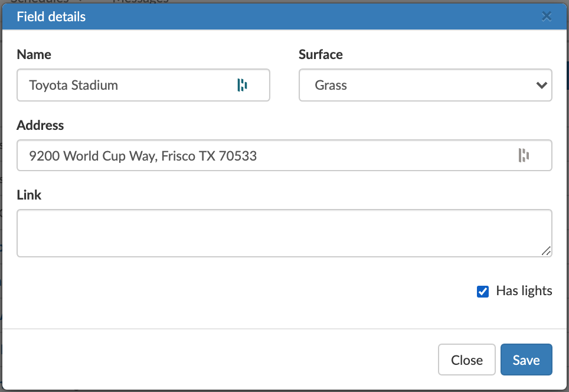Click the Name label
Image resolution: width=569 pixels, height=392 pixels.
coord(34,54)
